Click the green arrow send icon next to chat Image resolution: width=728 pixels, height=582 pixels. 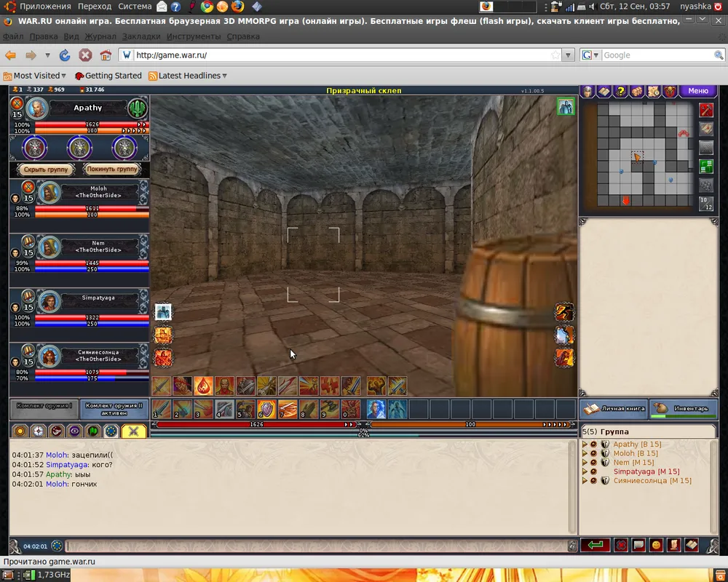[x=595, y=545]
